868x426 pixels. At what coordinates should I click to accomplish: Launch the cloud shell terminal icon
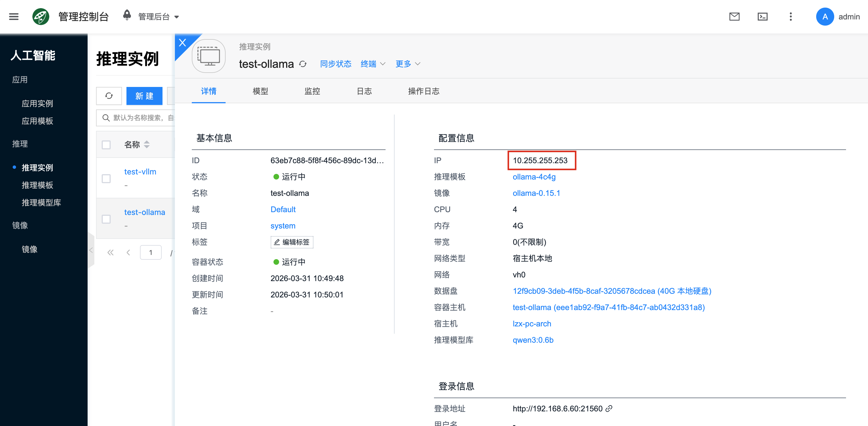point(763,17)
